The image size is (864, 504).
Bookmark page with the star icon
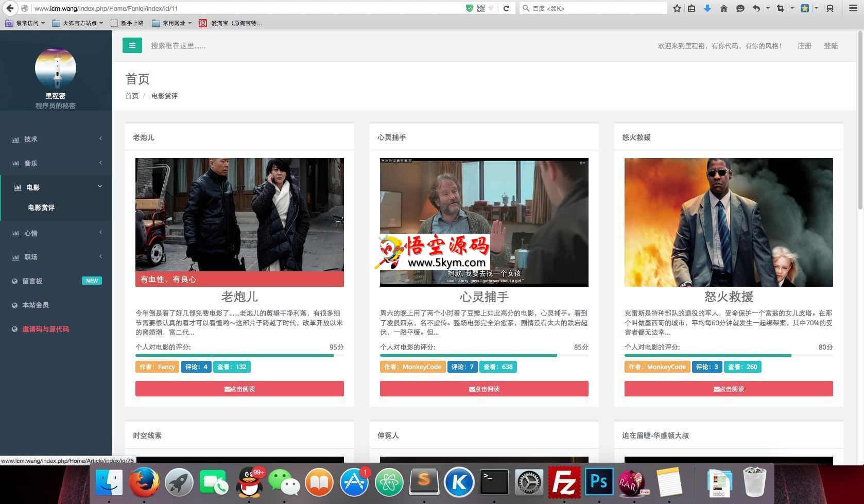[677, 8]
